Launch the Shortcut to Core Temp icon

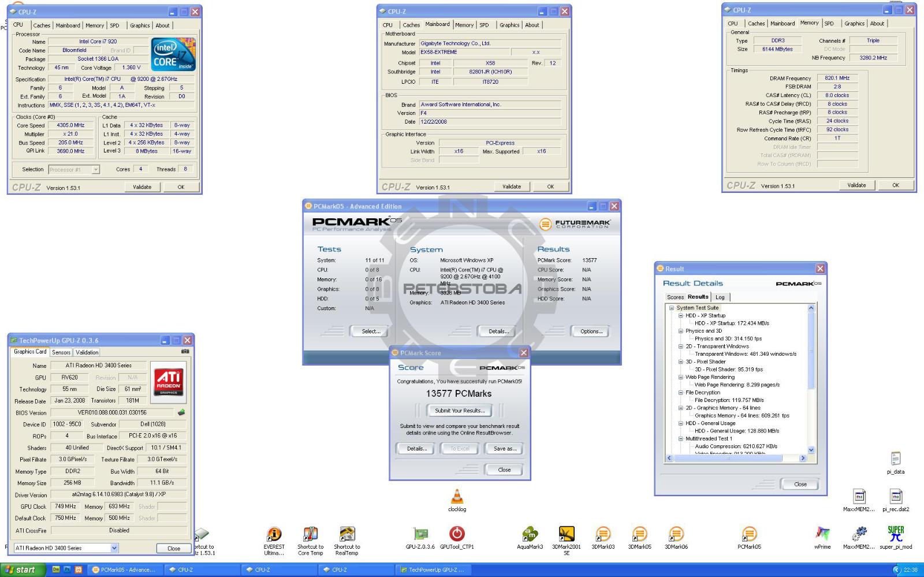pyautogui.click(x=310, y=534)
